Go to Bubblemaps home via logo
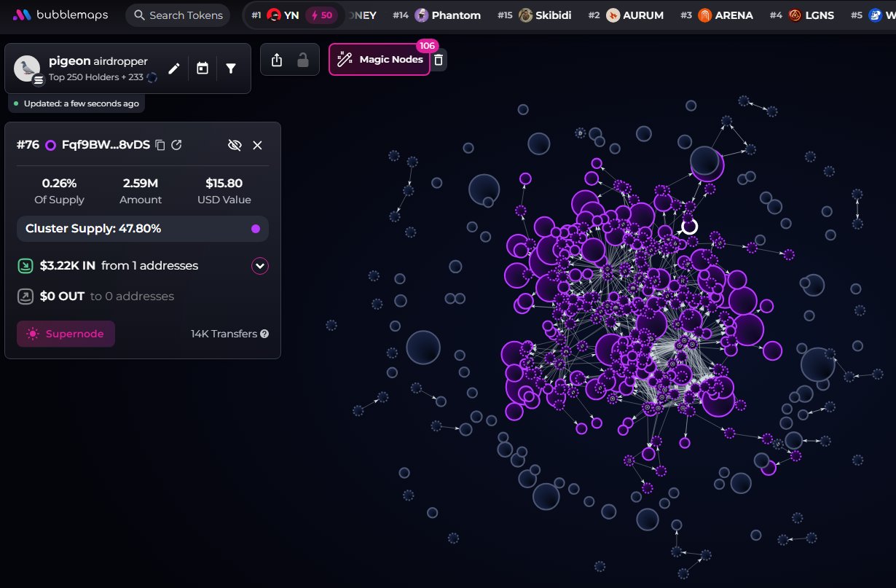The height and width of the screenshot is (588, 896). 60,15
